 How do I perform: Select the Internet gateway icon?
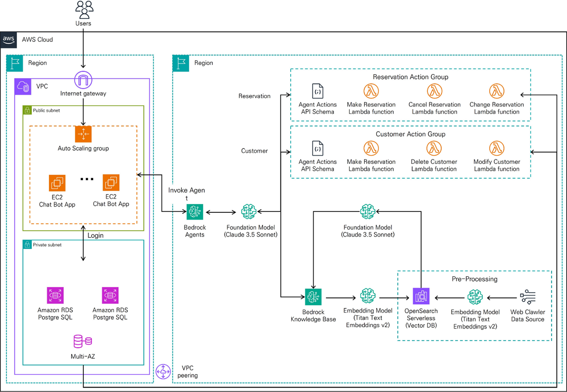pyautogui.click(x=82, y=80)
